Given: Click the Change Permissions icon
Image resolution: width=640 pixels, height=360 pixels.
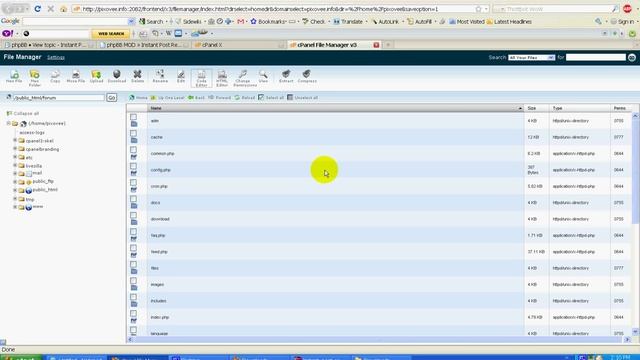Looking at the screenshot, I should (x=245, y=78).
